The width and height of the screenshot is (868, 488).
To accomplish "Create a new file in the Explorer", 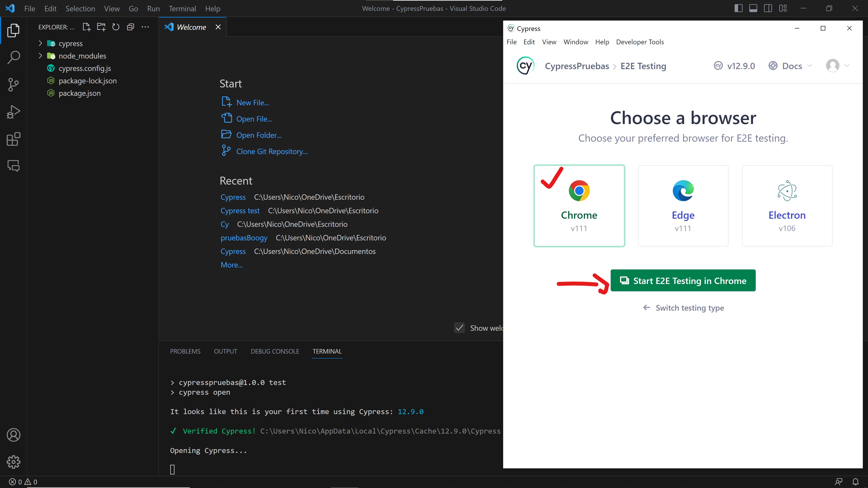I will point(86,27).
